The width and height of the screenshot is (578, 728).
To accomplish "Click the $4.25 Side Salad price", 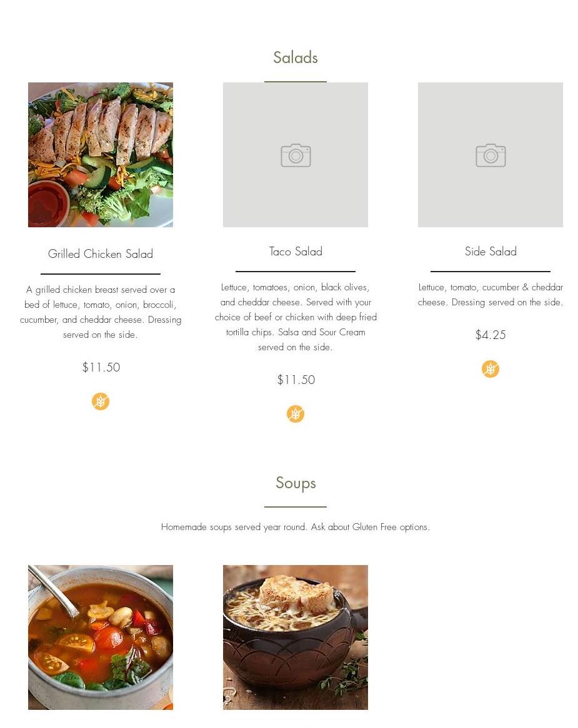I will coord(490,335).
